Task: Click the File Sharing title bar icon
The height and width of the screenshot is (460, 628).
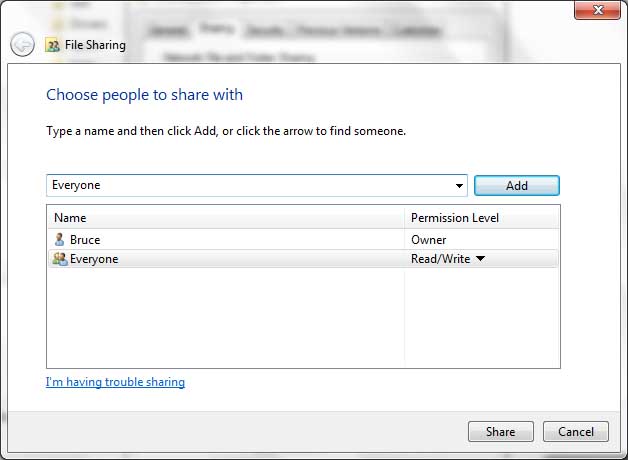Action: (52, 45)
